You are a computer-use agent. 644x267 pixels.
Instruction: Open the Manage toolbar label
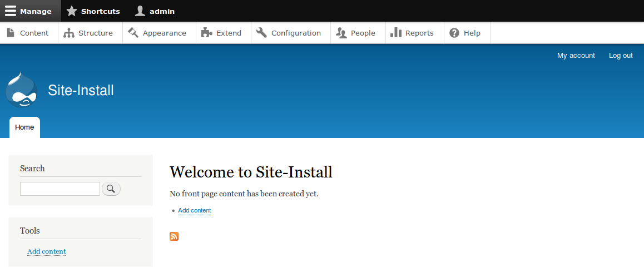pos(36,12)
